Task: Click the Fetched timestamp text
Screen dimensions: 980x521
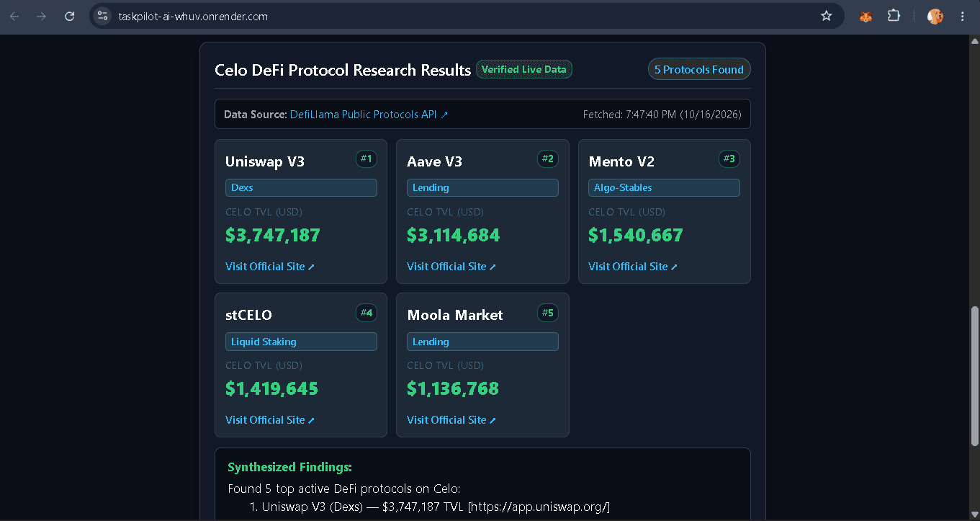Action: (662, 115)
